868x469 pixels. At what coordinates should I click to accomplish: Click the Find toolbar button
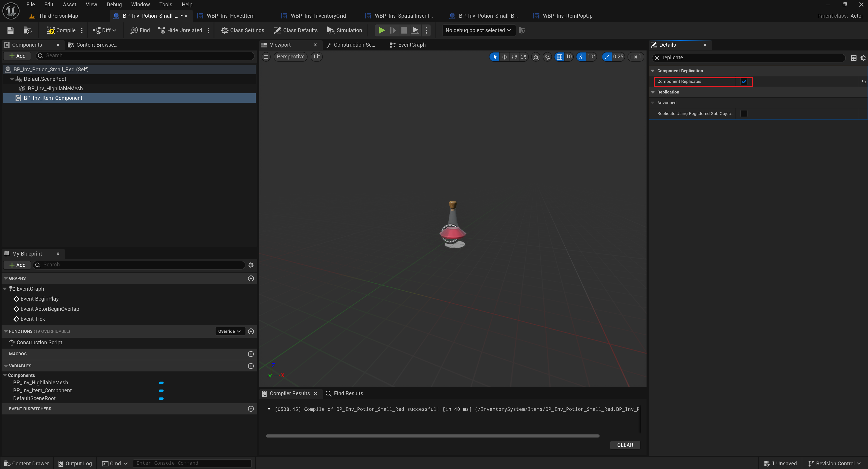[140, 30]
